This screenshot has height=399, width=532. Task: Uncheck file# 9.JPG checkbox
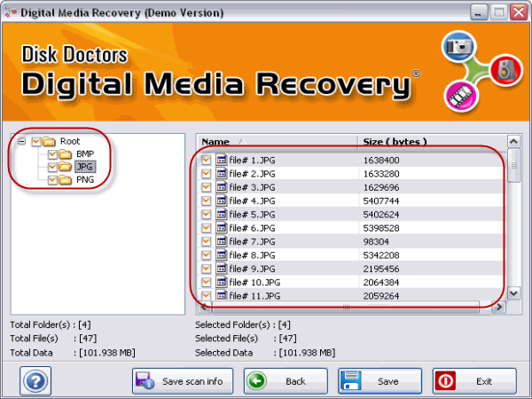coord(206,269)
